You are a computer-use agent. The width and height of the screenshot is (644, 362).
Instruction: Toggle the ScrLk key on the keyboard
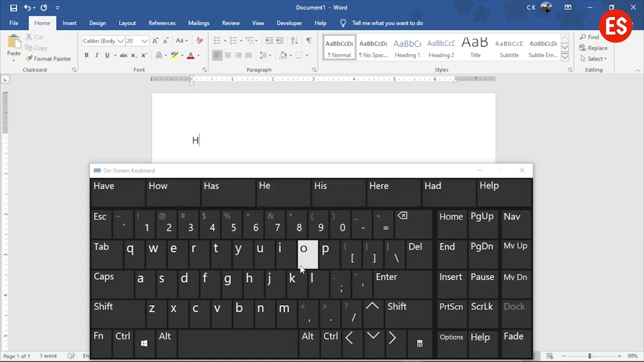[x=482, y=314]
